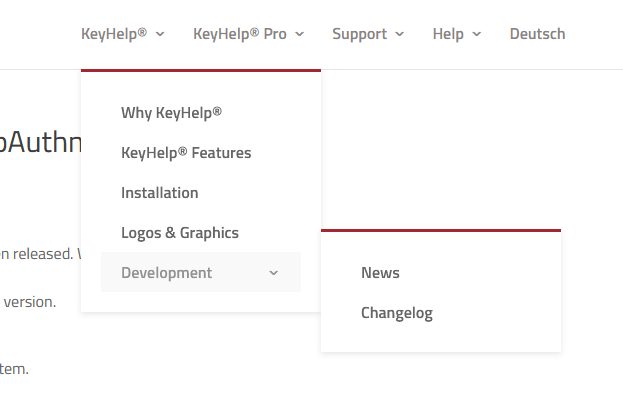Screen dimensions: 623x403
Task: Click the chevron next to KeyHelp® menu
Action: (x=160, y=34)
